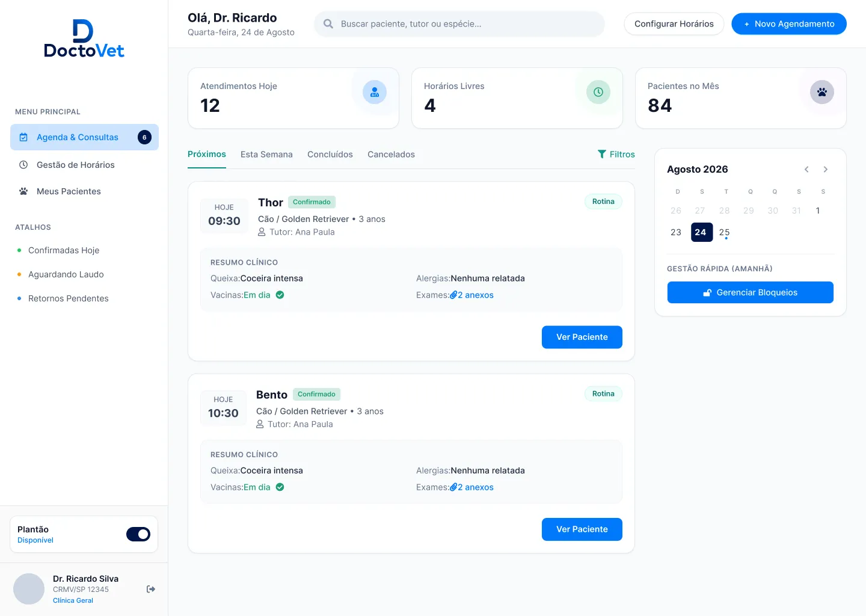866x616 pixels.
Task: Click the user profile avatar circle
Action: click(x=29, y=589)
